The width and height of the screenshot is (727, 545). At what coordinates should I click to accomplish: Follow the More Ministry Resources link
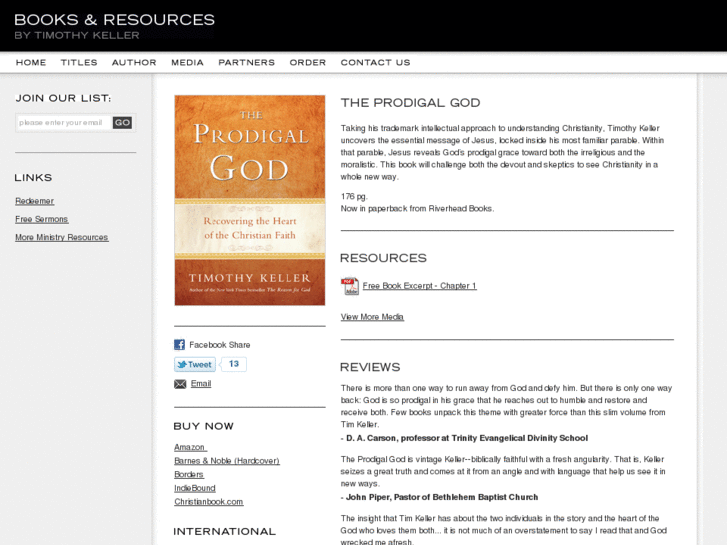point(62,237)
